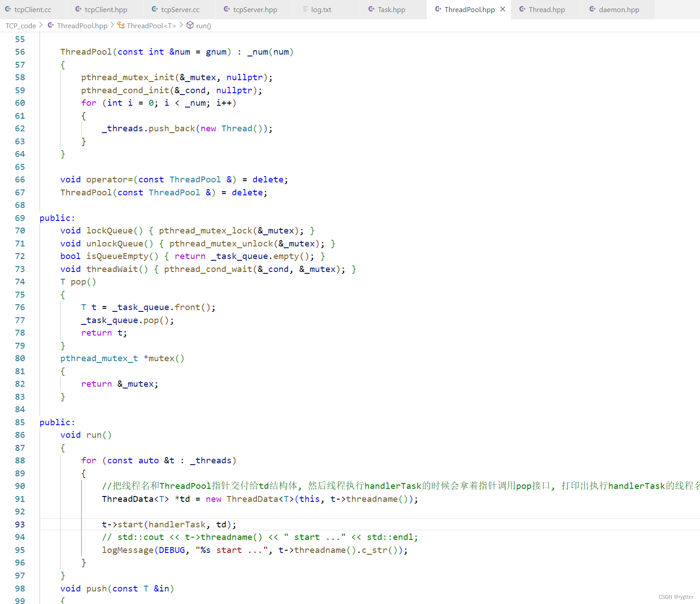700x604 pixels.
Task: Click the logMessage(DEBUG...) call
Action: pyautogui.click(x=255, y=550)
